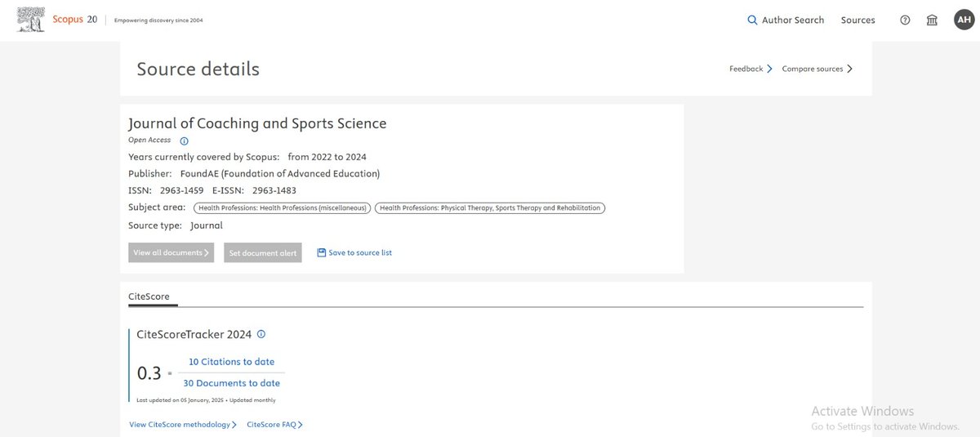The height and width of the screenshot is (437, 980).
Task: Select Health Professions (miscellaneous) subject tag
Action: click(x=283, y=207)
